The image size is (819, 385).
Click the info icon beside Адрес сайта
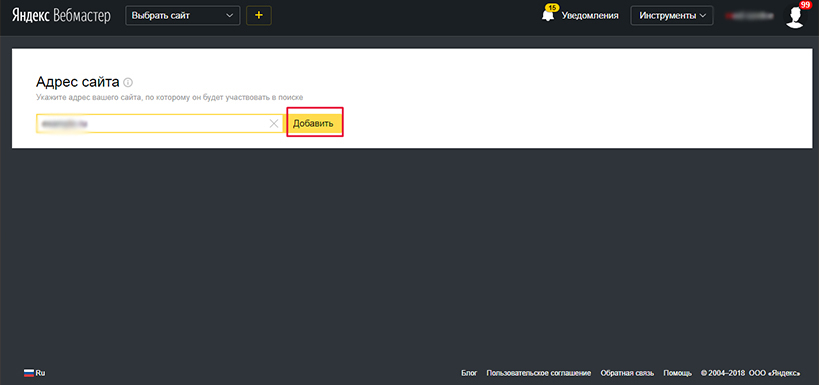point(128,83)
